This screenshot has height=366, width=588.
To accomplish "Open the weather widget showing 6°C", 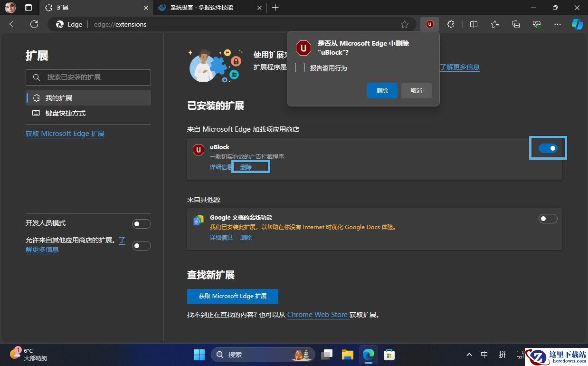I will (x=28, y=354).
